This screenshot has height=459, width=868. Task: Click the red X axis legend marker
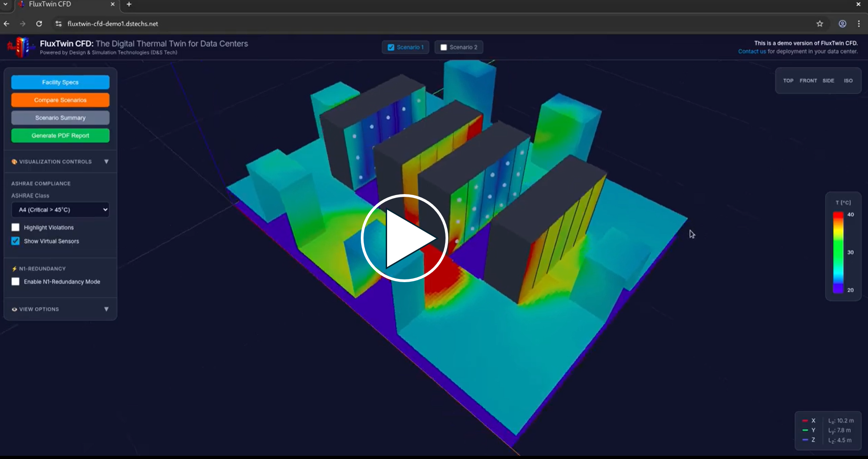tap(805, 420)
